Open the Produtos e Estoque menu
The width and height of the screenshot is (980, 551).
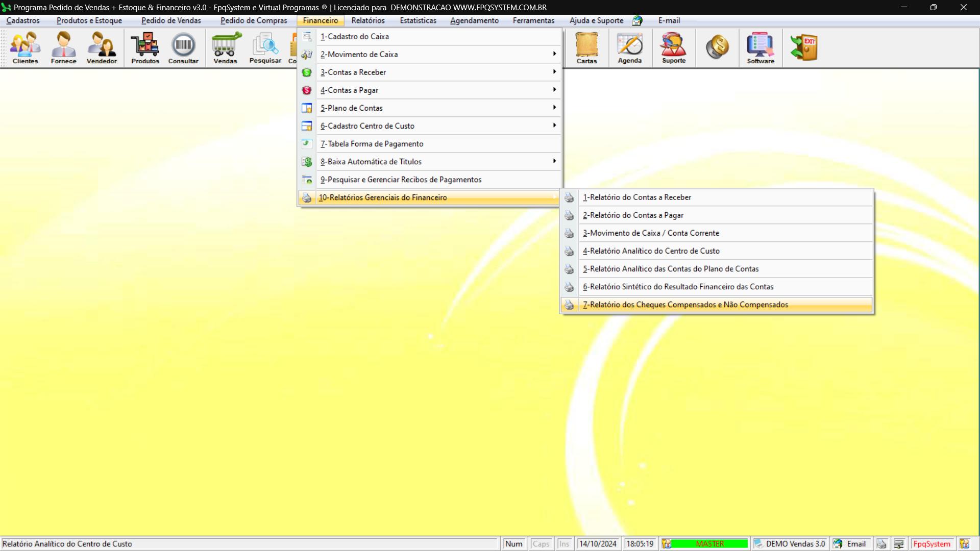tap(89, 21)
